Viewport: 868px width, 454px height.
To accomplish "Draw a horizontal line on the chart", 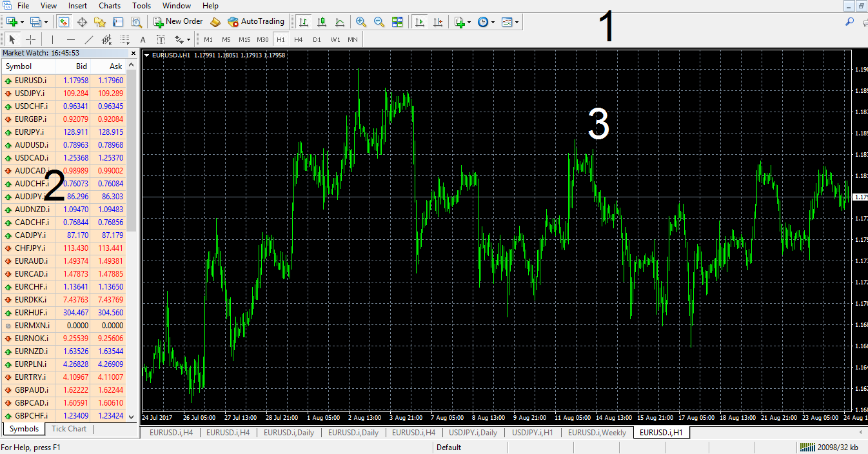I will (x=70, y=39).
